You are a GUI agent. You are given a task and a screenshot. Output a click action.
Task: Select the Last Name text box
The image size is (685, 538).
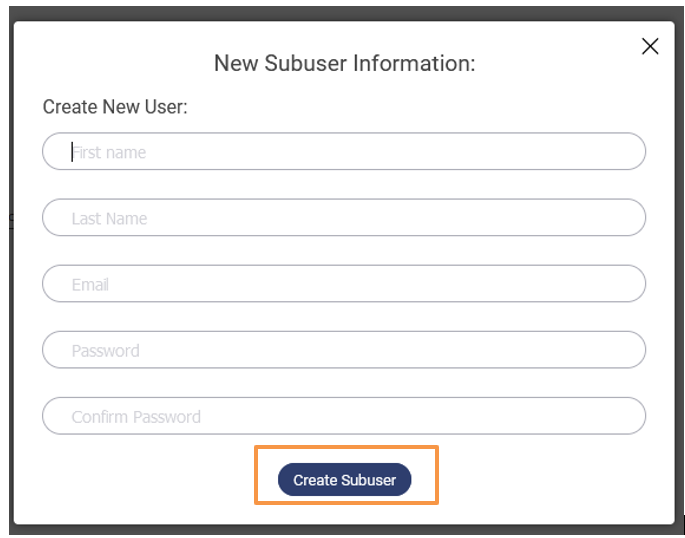(344, 218)
